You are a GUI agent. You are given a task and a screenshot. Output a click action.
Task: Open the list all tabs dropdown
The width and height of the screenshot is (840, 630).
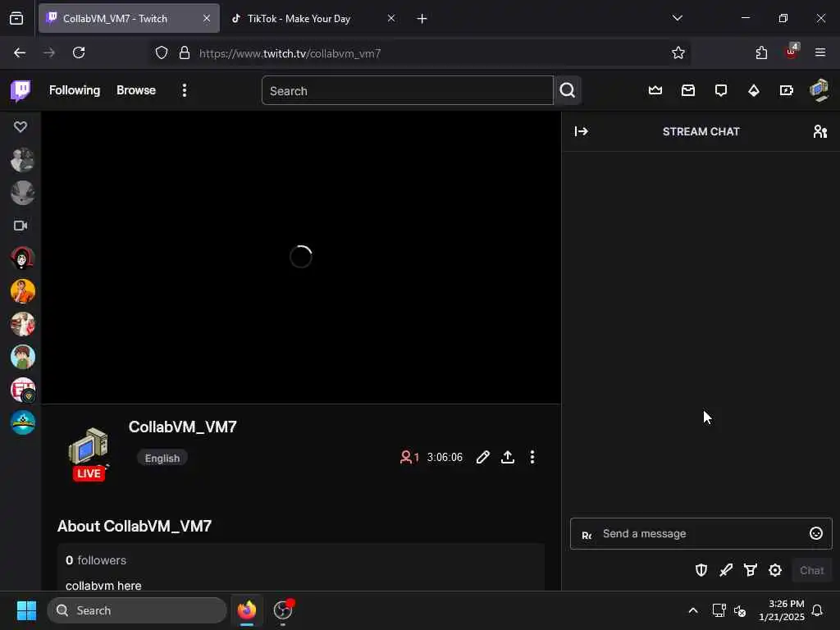tap(677, 18)
